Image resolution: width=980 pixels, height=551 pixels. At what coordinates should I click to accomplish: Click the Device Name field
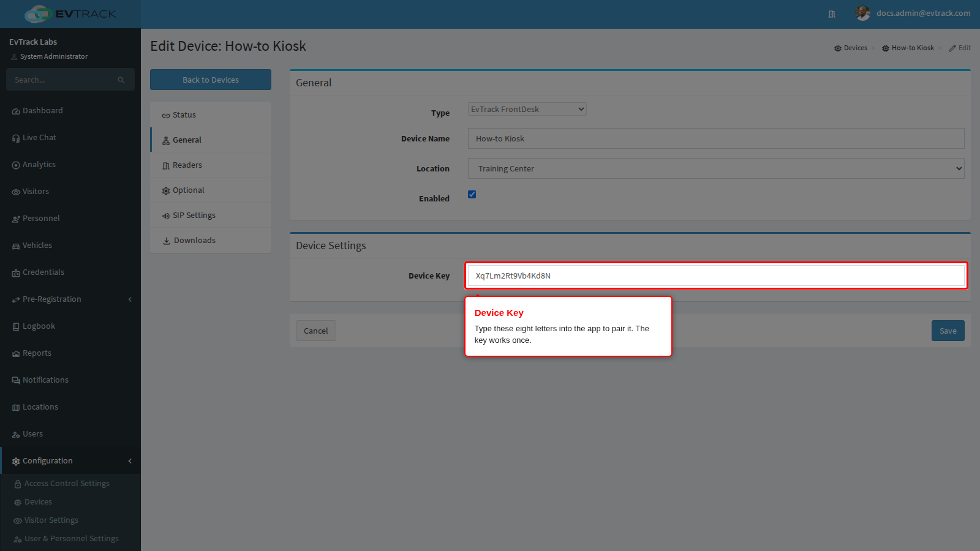pyautogui.click(x=716, y=138)
